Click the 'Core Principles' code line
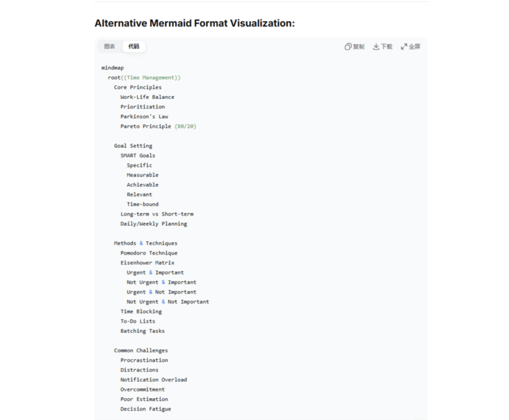The height and width of the screenshot is (420, 509). (138, 87)
